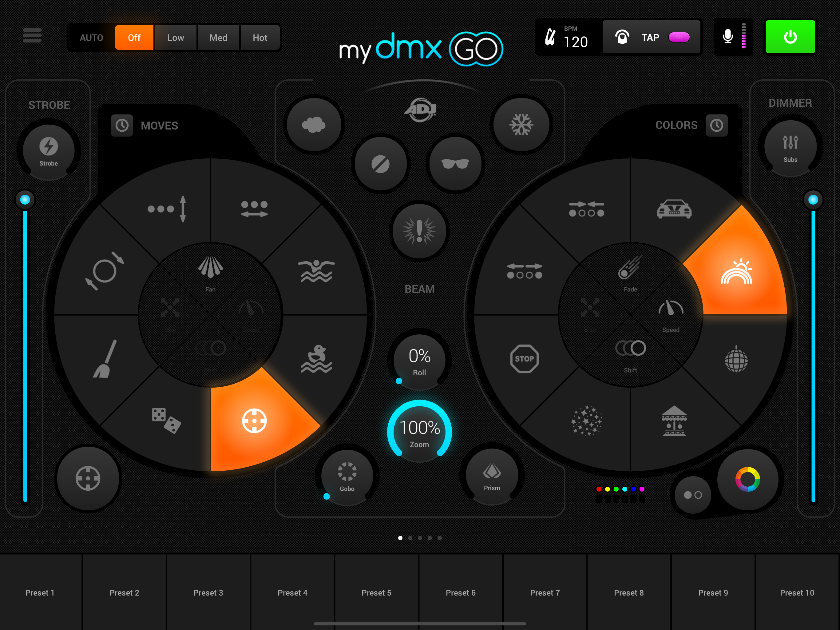Image resolution: width=840 pixels, height=630 pixels.
Task: Set AUTO mode to Hot
Action: click(260, 38)
